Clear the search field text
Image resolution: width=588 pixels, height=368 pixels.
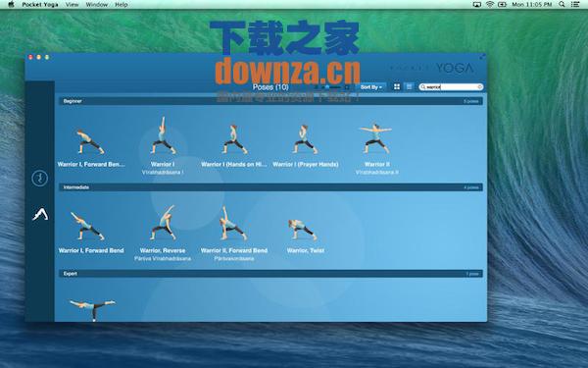tap(479, 87)
